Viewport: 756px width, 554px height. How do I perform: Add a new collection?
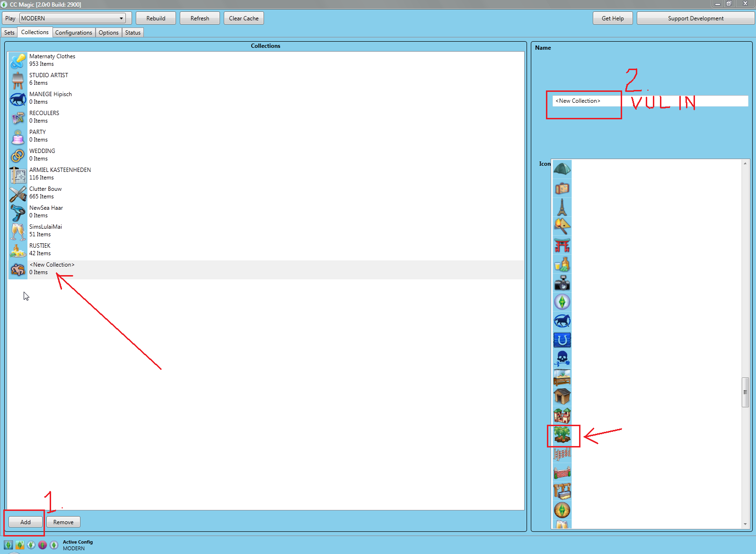pos(26,522)
